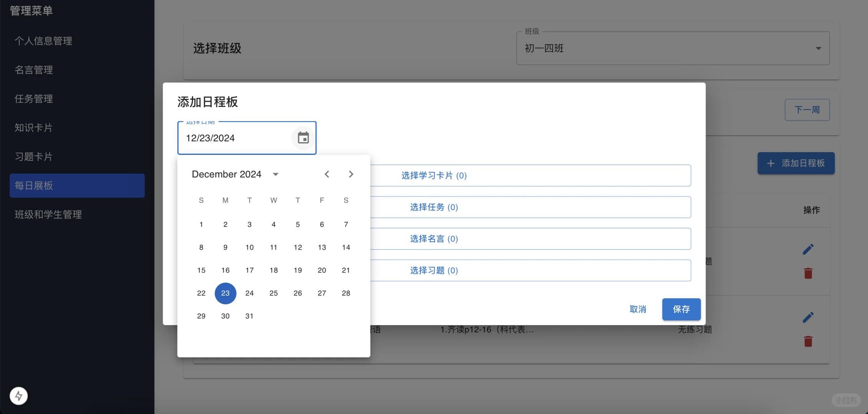This screenshot has width=868, height=414.
Task: Open the calendar picker icon in the date field
Action: [x=303, y=138]
